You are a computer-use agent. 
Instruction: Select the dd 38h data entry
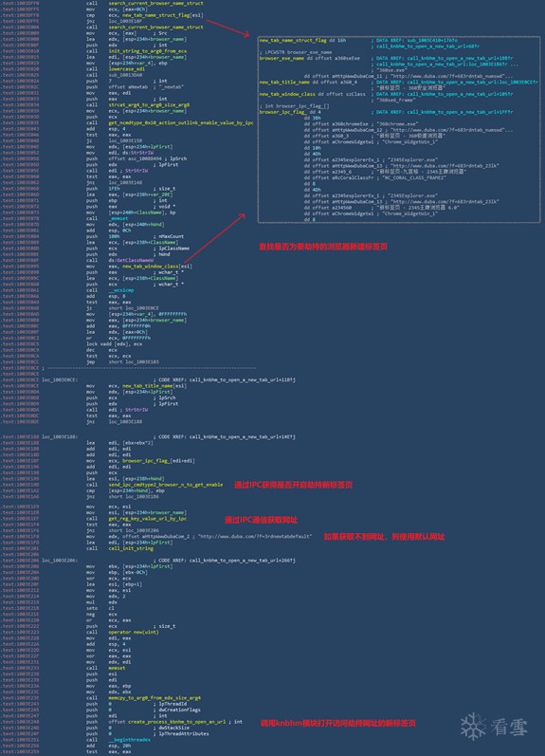click(312, 119)
